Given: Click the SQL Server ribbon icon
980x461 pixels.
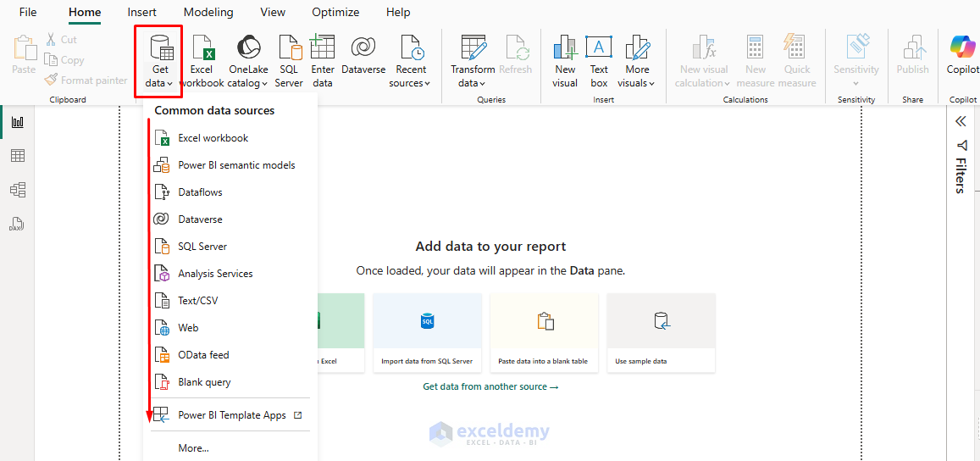Looking at the screenshot, I should tap(291, 47).
